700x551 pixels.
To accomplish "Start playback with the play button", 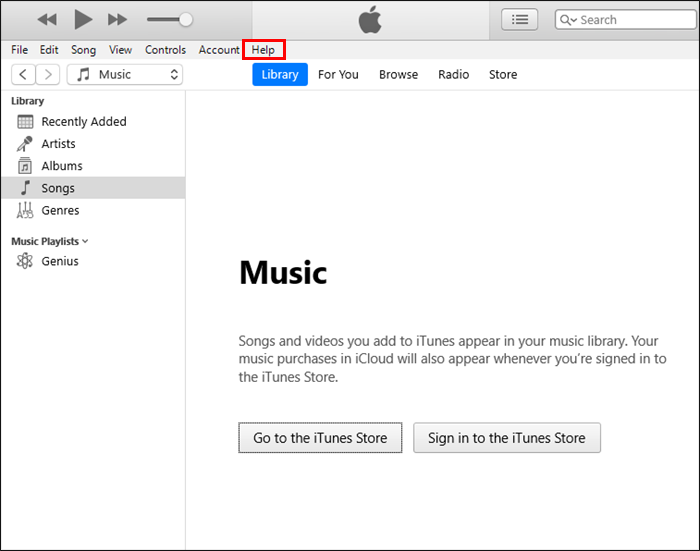I will click(x=83, y=20).
